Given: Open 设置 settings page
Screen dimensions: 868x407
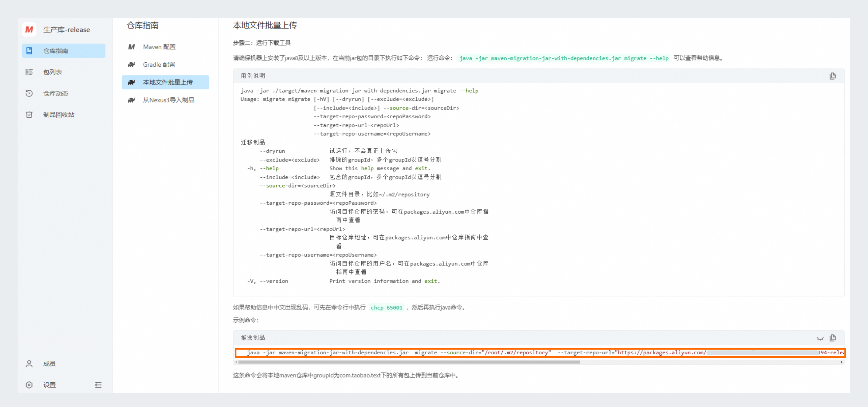Looking at the screenshot, I should (50, 385).
